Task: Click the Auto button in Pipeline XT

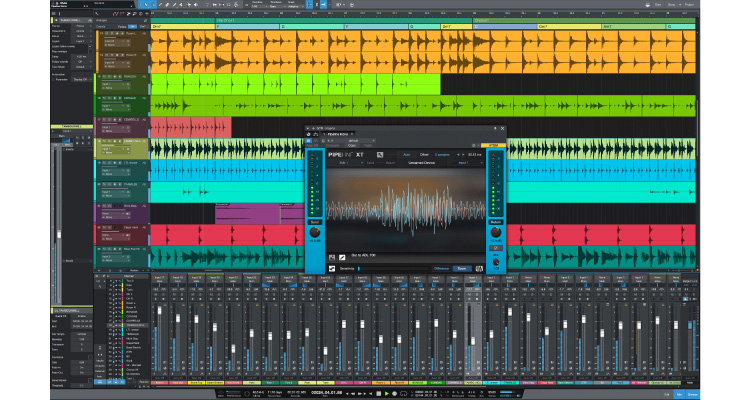Action: click(407, 155)
